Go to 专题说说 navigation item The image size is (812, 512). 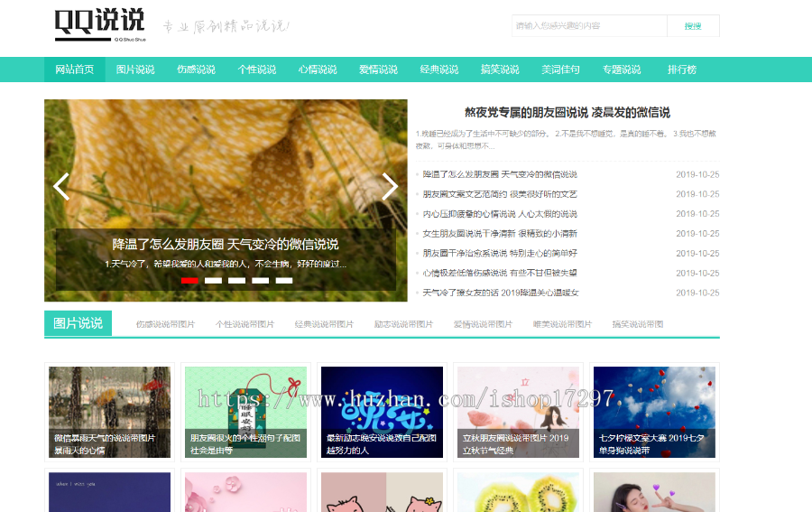coord(622,70)
